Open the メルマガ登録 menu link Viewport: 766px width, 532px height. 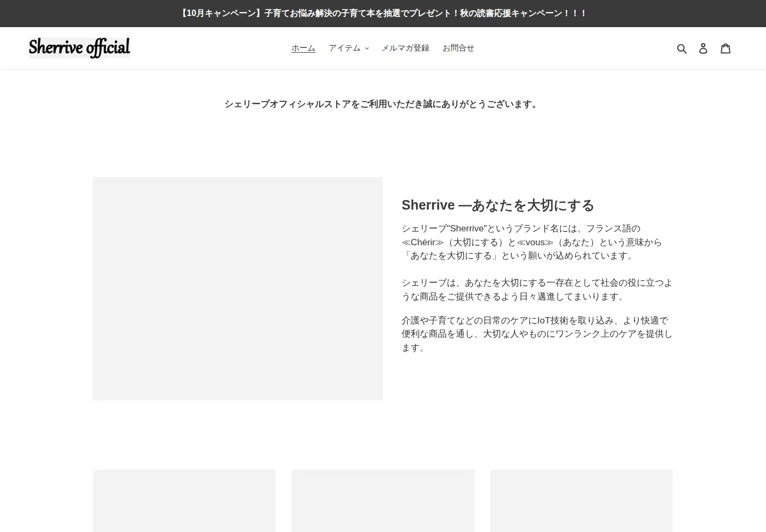click(x=405, y=48)
